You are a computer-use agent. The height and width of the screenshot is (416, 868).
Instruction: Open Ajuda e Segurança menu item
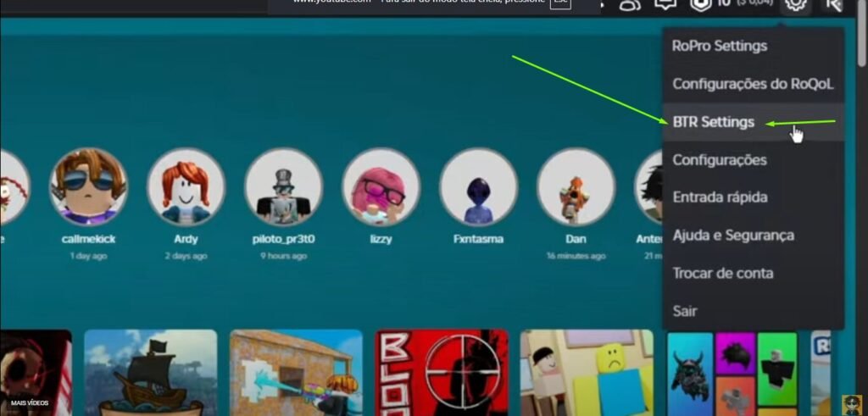[x=732, y=236]
